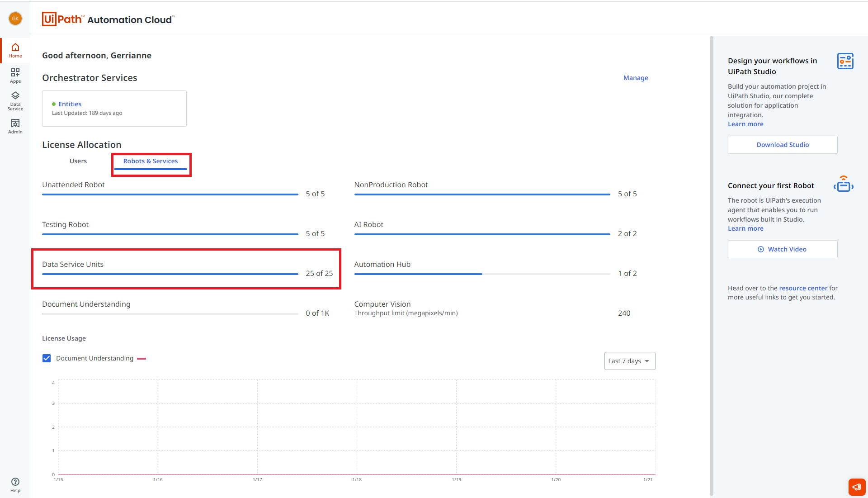This screenshot has height=498, width=868.
Task: Click the main content vertical scrollbar
Action: [711, 266]
